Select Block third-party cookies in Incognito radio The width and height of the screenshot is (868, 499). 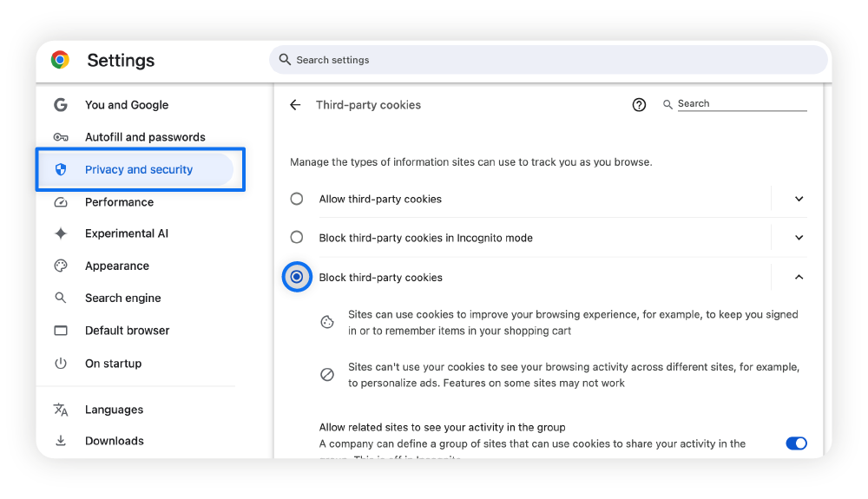click(x=297, y=237)
